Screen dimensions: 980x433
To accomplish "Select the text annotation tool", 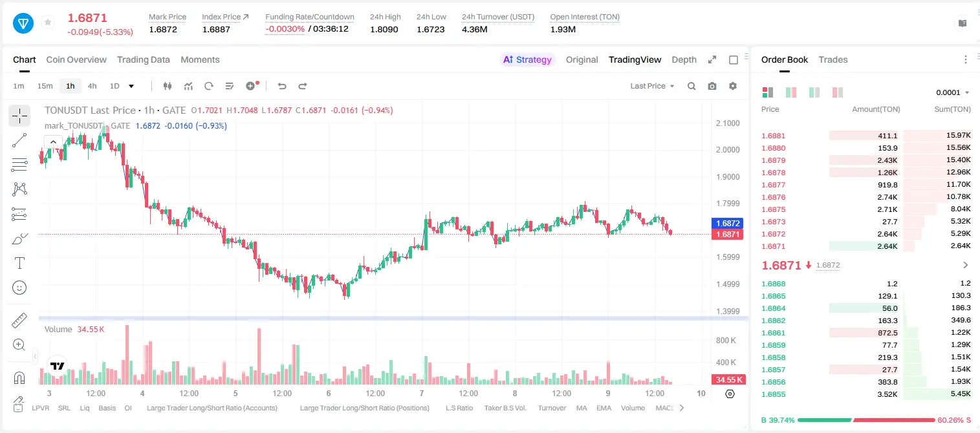I will click(x=19, y=263).
